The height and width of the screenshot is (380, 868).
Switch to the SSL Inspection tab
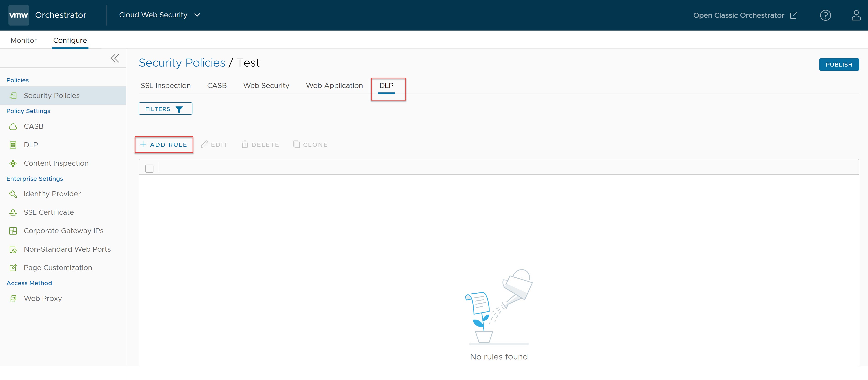(165, 85)
